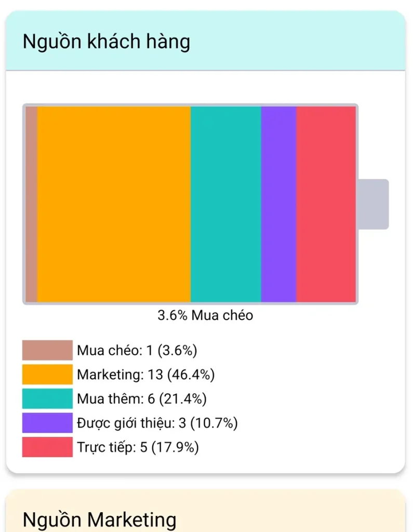The width and height of the screenshot is (413, 532).
Task: Click the legend text "Mua chéo: 1 (3.6%)"
Action: tap(137, 351)
